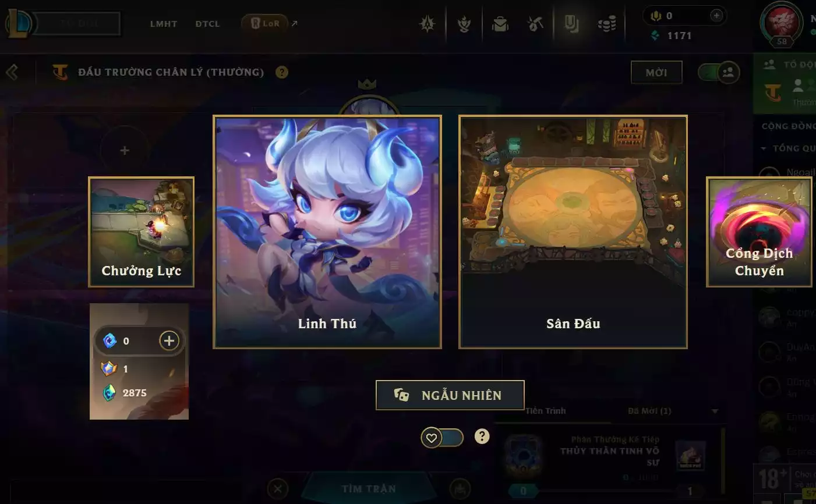Open the challenges crystal icon in top bar
Screen dimensions: 816x504
[428, 24]
